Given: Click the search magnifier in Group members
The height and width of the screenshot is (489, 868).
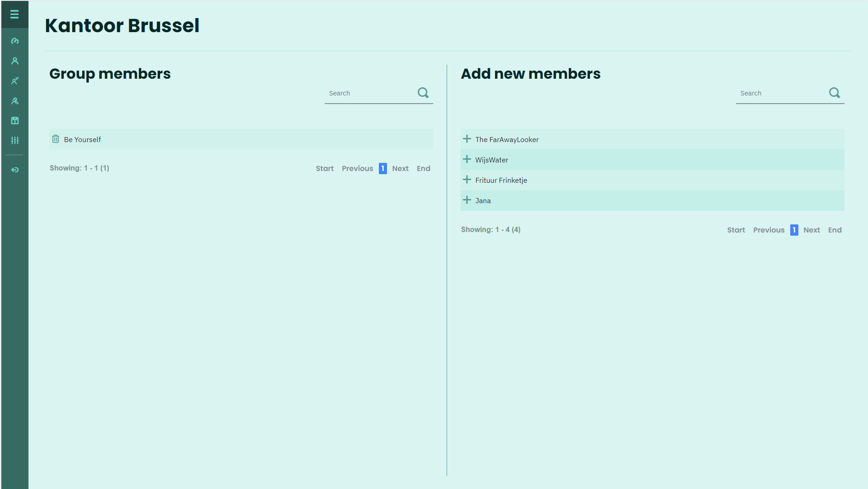Looking at the screenshot, I should pyautogui.click(x=423, y=93).
